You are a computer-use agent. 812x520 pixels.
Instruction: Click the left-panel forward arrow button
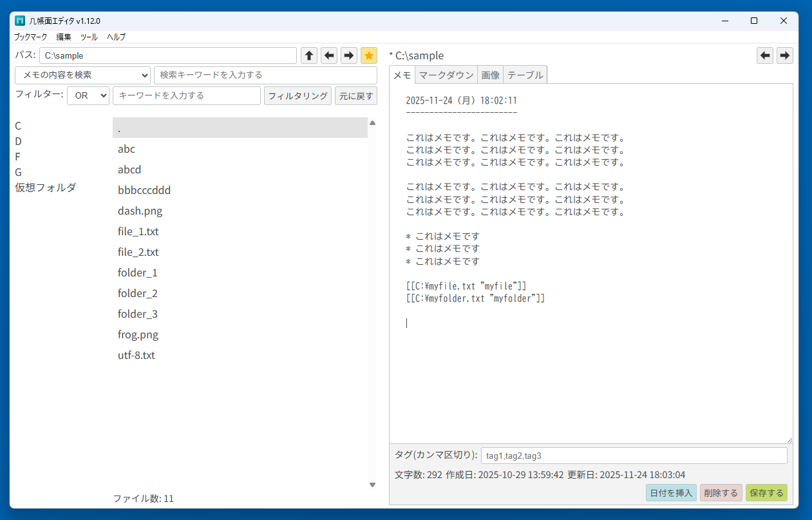click(349, 55)
